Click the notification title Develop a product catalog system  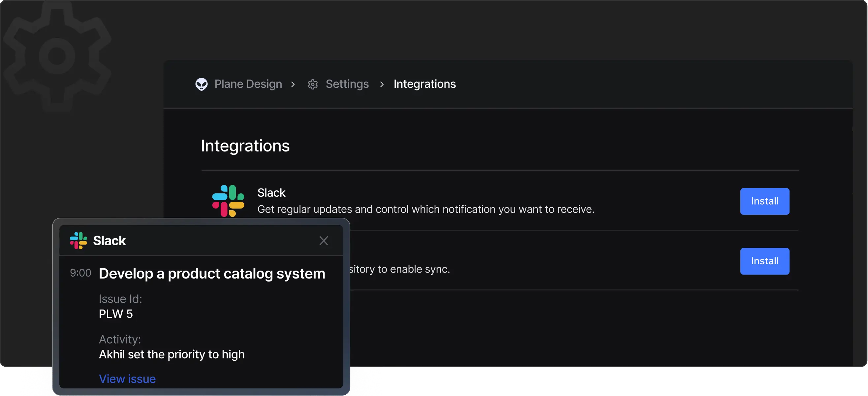click(212, 273)
